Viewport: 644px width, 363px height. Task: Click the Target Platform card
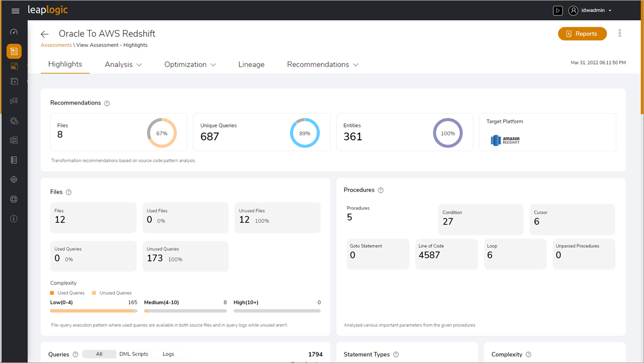[x=548, y=132]
